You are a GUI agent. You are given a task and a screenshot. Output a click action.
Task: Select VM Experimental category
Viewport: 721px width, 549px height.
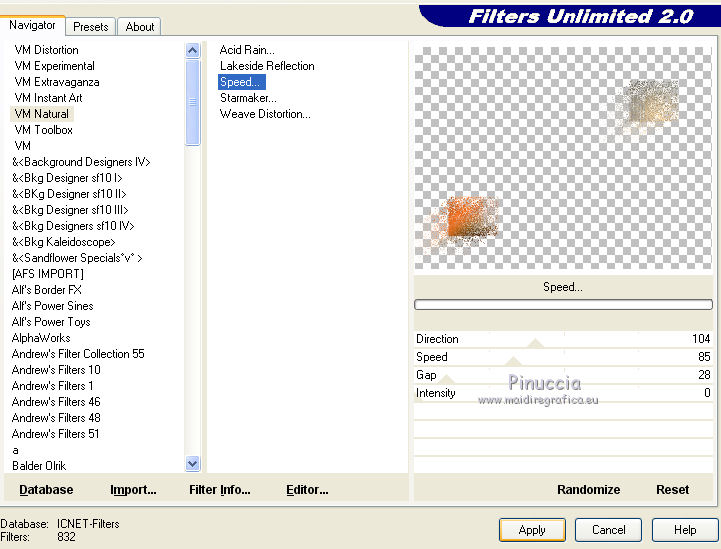click(x=54, y=66)
